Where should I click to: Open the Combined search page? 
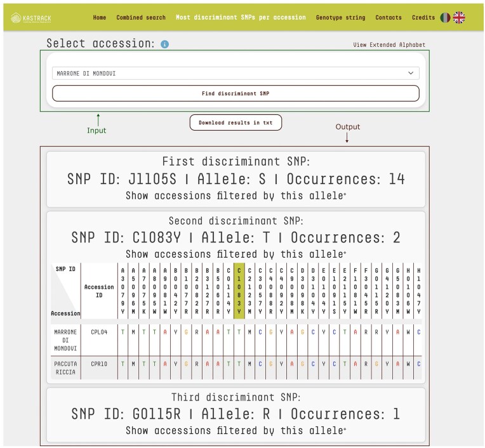pos(141,18)
